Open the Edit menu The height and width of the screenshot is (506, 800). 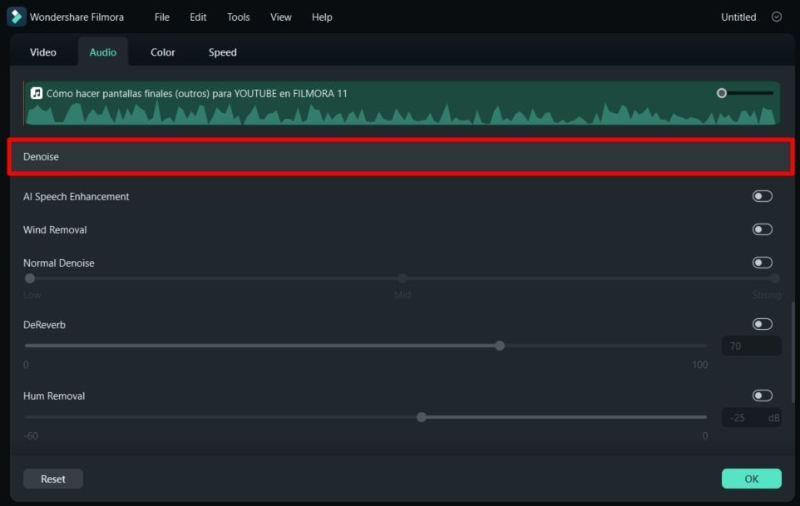tap(198, 17)
